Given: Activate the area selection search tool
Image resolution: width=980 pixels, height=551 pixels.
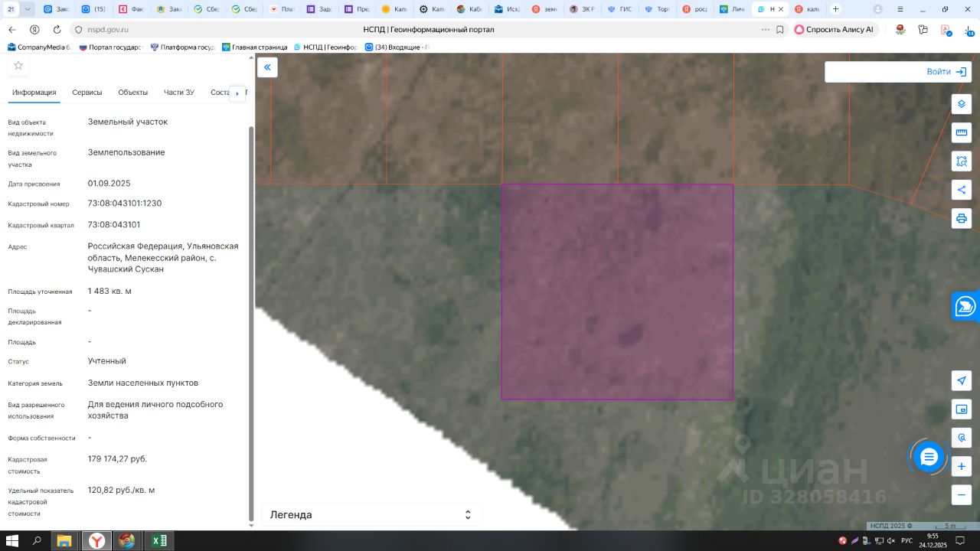Looking at the screenshot, I should pos(962,161).
